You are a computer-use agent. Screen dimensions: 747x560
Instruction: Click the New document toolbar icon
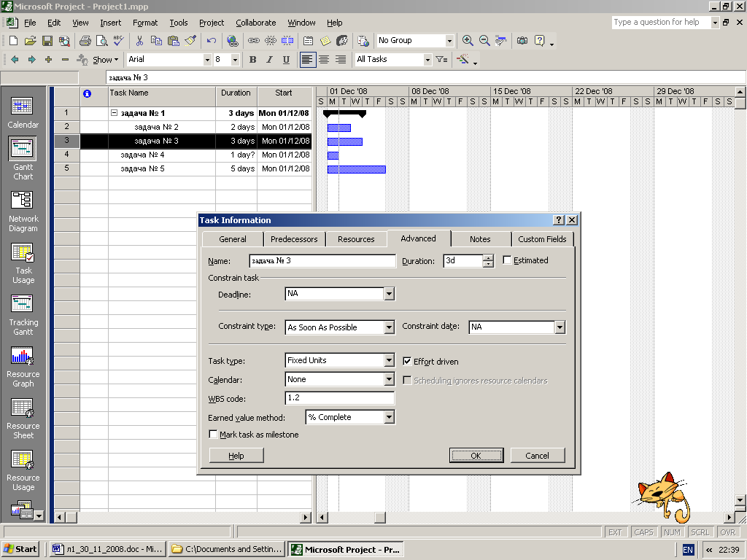pos(14,41)
